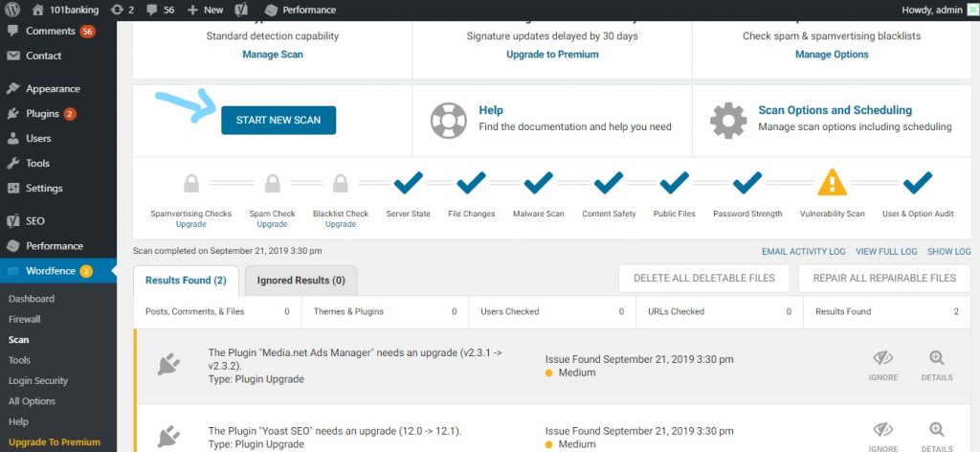The width and height of the screenshot is (980, 452).
Task: Click the Spam Check lock icon
Action: tap(273, 183)
